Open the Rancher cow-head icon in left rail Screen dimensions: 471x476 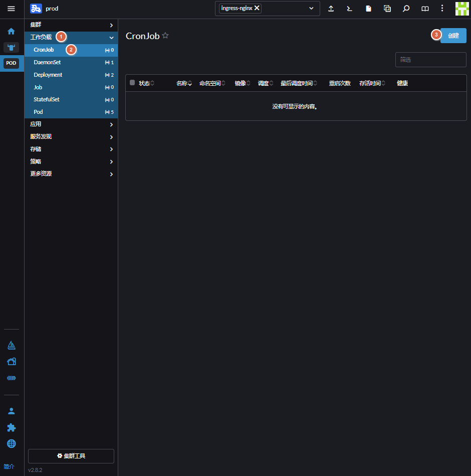[11, 47]
